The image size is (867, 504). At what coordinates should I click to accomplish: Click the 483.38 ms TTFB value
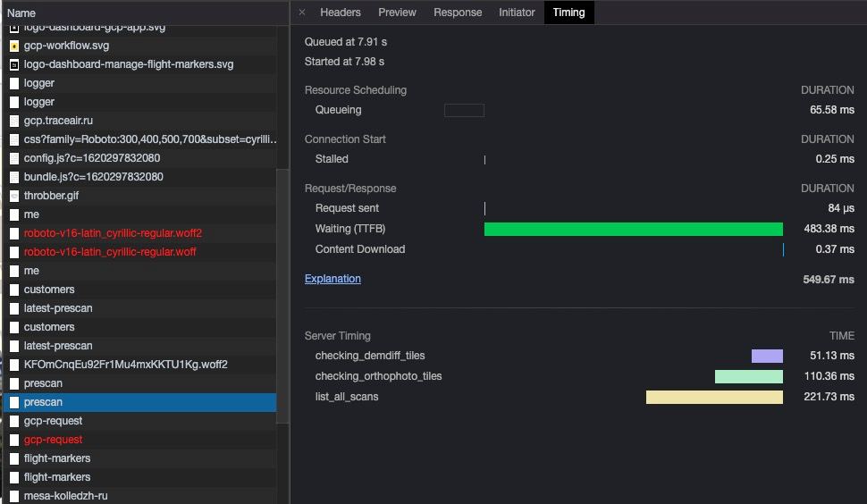pos(829,229)
